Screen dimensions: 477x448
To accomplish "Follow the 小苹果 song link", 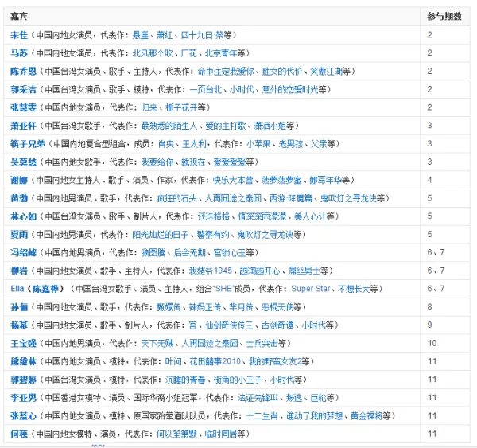I will [x=258, y=144].
